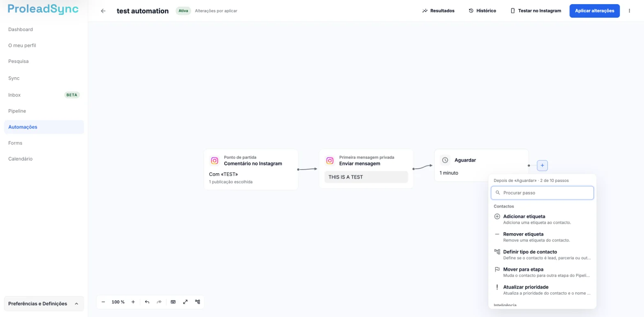Image resolution: width=644 pixels, height=317 pixels.
Task: Click the Instagram icon on the Enviar mensagem card
Action: click(329, 161)
